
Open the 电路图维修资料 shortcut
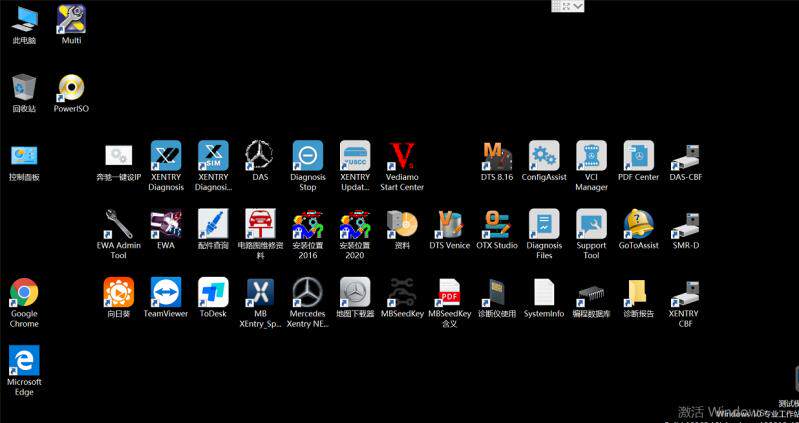point(260,224)
